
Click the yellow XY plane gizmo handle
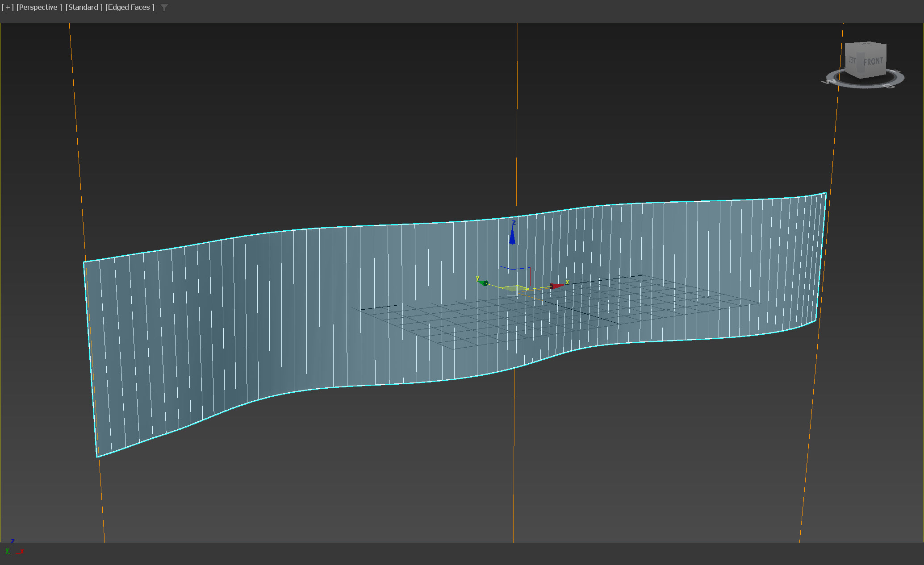514,288
